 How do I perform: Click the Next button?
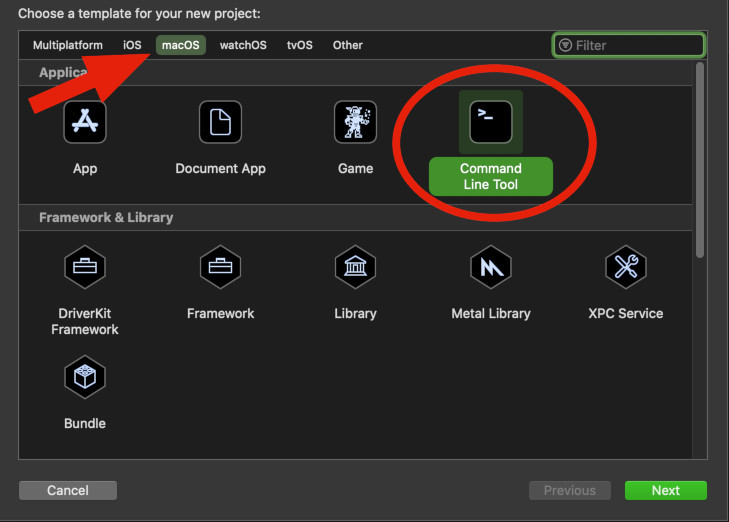click(x=666, y=490)
